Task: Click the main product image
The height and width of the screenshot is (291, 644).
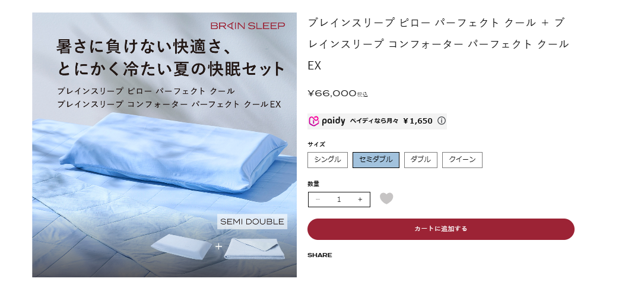Action: [164, 145]
